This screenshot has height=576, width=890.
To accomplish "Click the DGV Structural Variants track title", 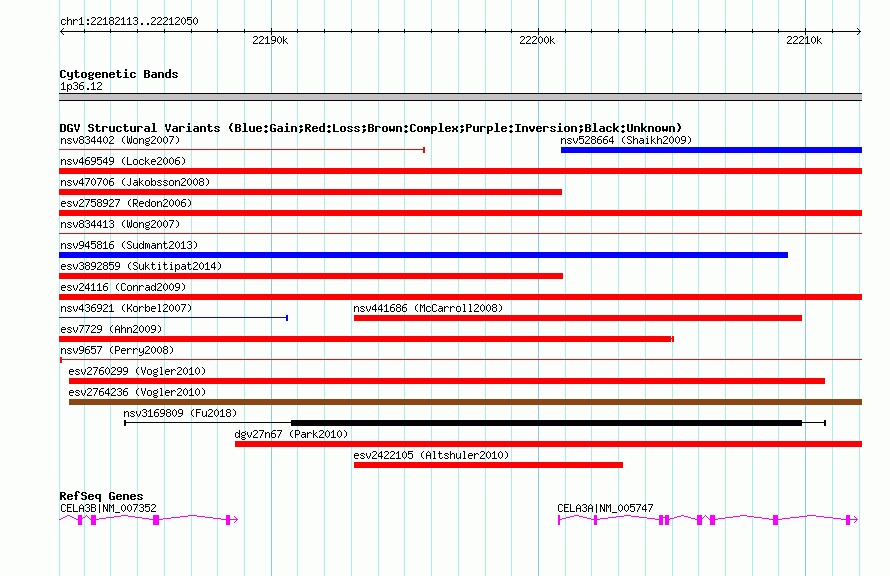I will (x=371, y=128).
